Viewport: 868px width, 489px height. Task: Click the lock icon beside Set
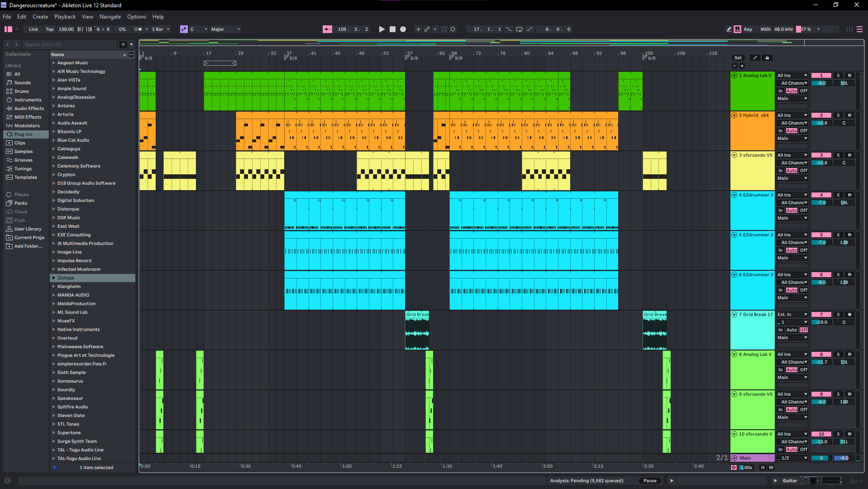767,58
